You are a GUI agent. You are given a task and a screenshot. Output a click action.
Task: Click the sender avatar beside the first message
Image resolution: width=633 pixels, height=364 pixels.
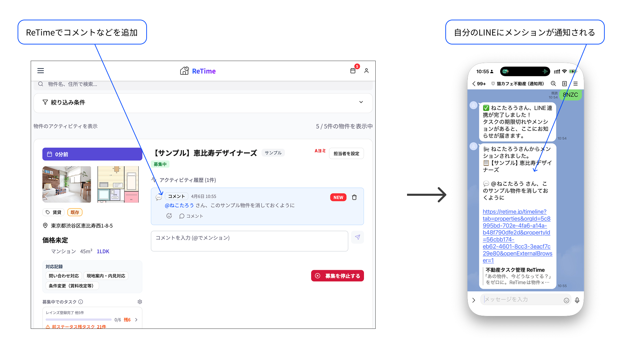click(474, 105)
